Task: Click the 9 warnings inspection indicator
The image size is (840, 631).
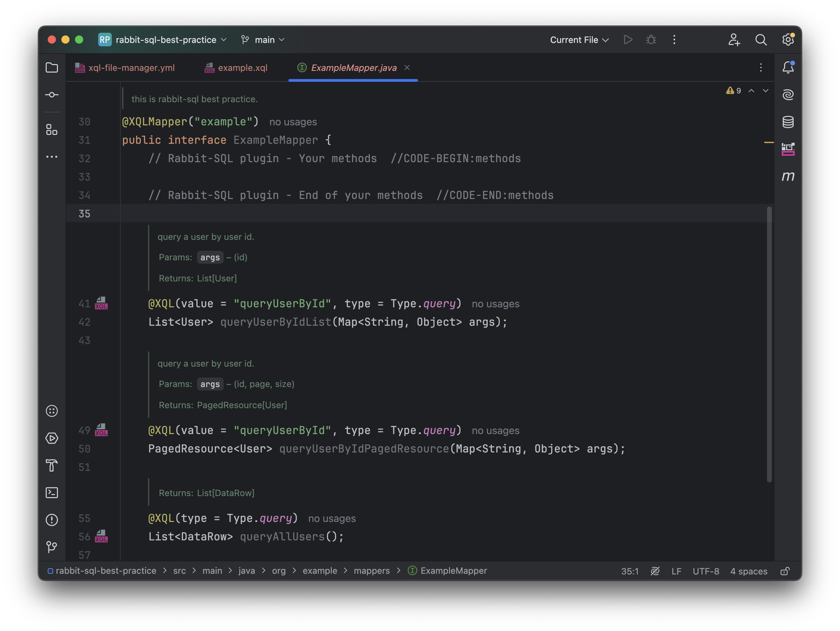Action: pyautogui.click(x=733, y=91)
